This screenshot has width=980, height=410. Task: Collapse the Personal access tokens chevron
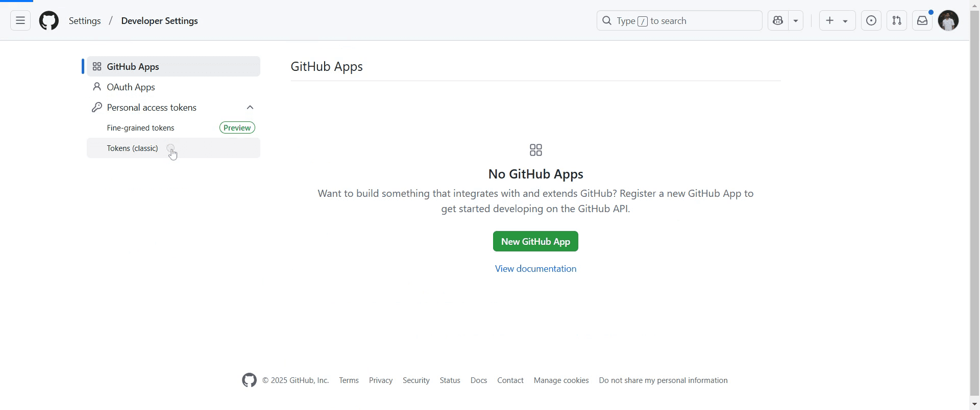(250, 107)
